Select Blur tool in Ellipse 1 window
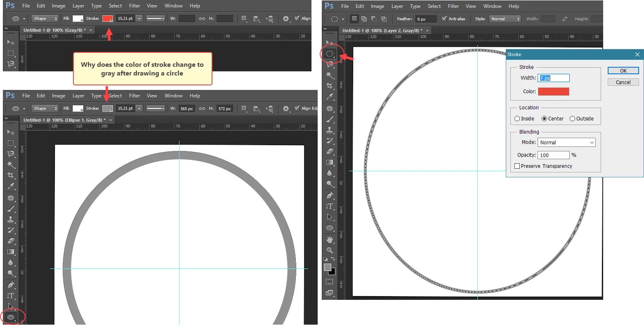 click(11, 262)
